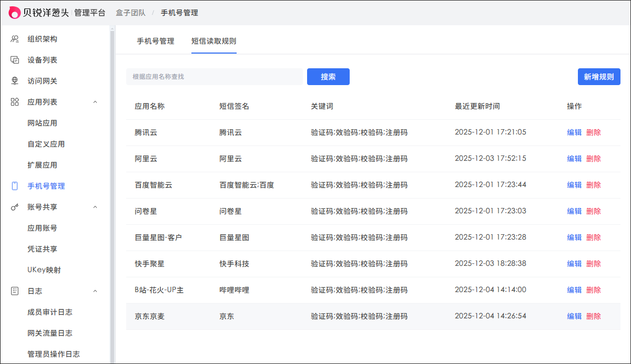
Task: Click the 新增规则 button
Action: click(x=599, y=77)
